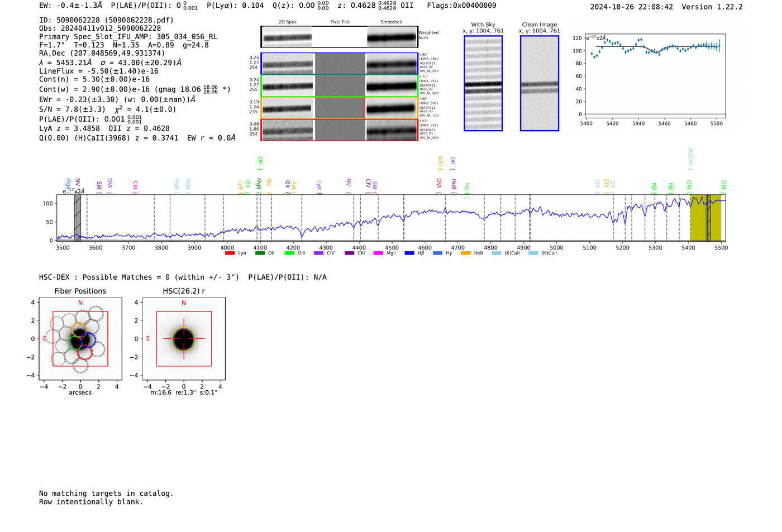
Task: Click the (H)CaII legend swatch
Action: [x=533, y=253]
